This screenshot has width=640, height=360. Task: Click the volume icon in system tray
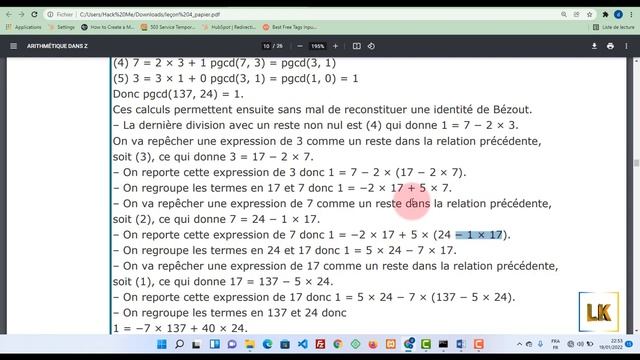(580, 344)
